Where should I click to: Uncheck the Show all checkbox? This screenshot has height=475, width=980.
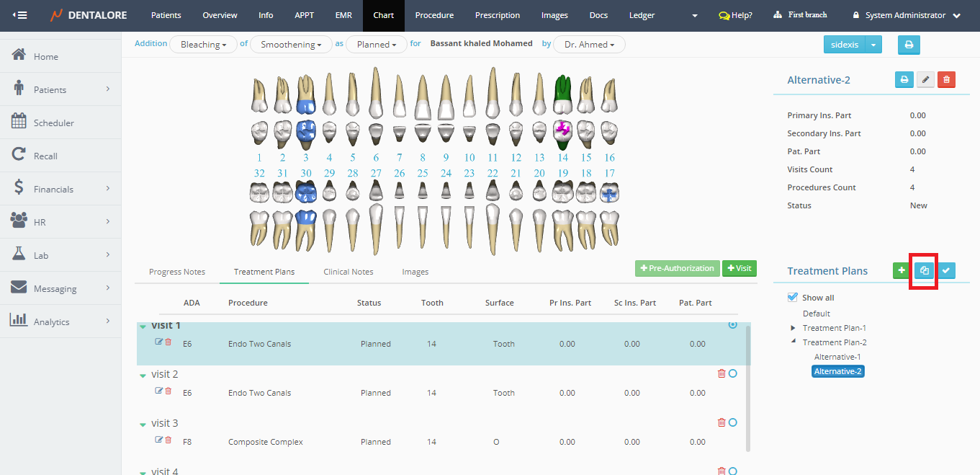793,297
